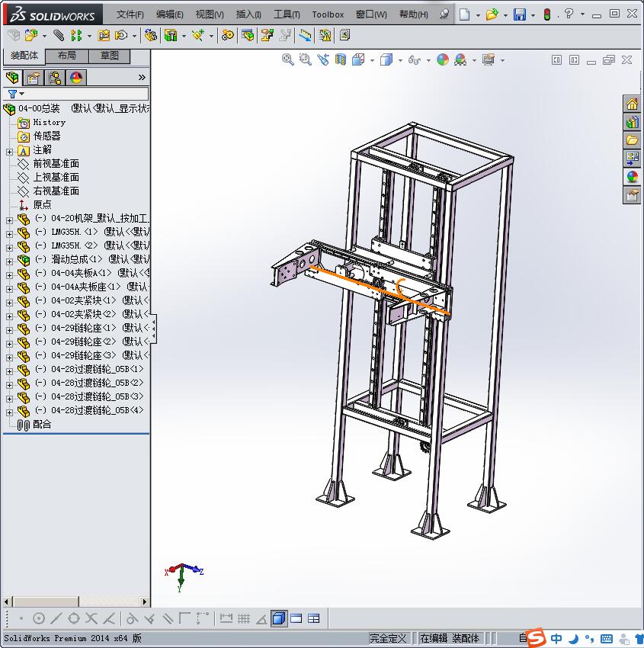
Task: Click the New Motion Study icon
Action: (x=227, y=36)
